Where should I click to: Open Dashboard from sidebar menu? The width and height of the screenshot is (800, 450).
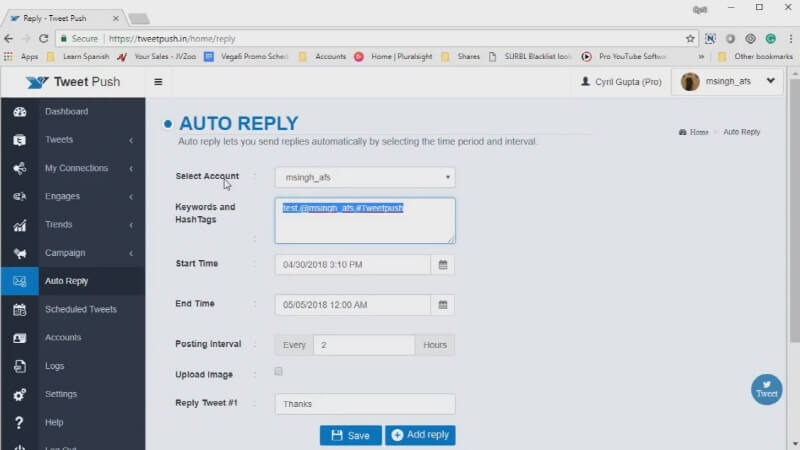coord(66,111)
